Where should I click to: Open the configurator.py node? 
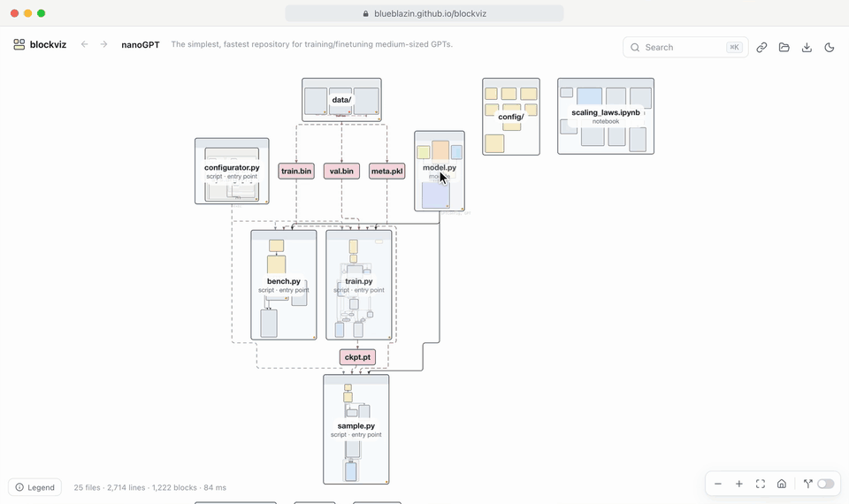(x=232, y=171)
